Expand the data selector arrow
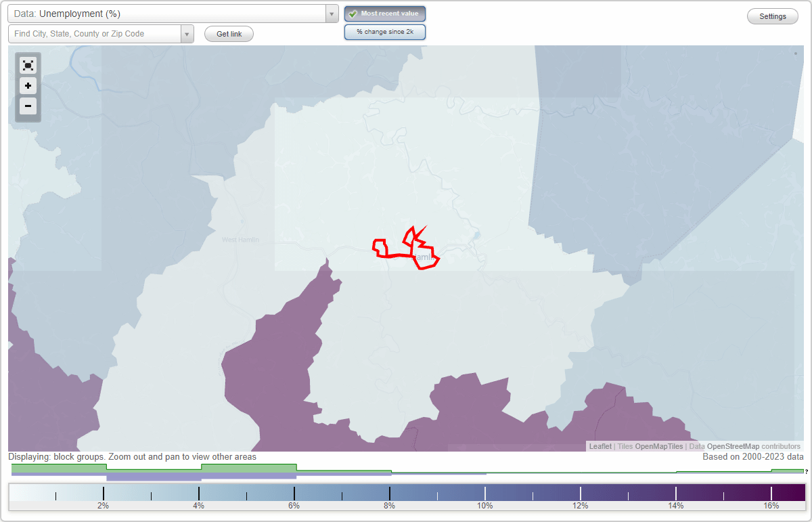812x522 pixels. [332, 14]
